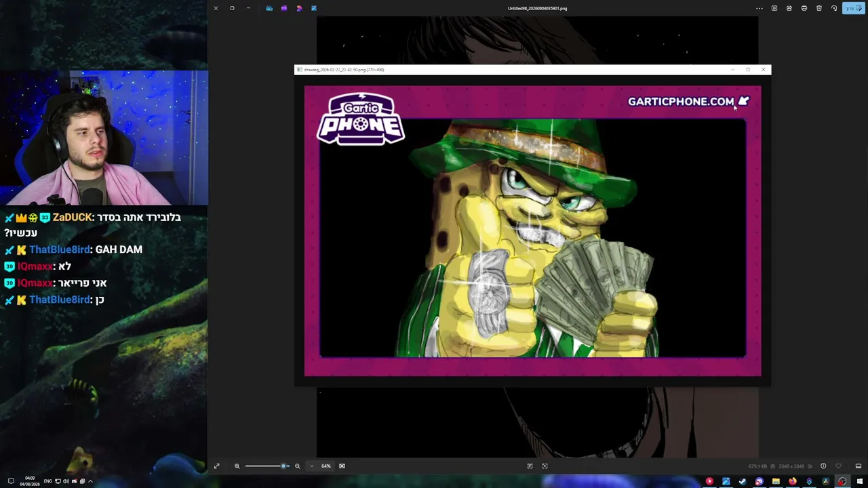The width and height of the screenshot is (868, 488).
Task: Click the Gartic Phone logo in the drawing
Action: pyautogui.click(x=361, y=119)
